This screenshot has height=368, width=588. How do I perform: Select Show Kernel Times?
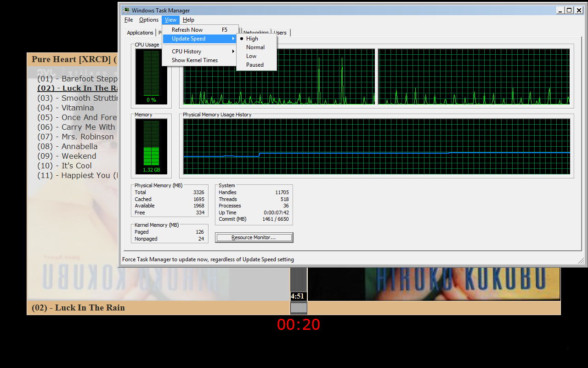[200, 60]
